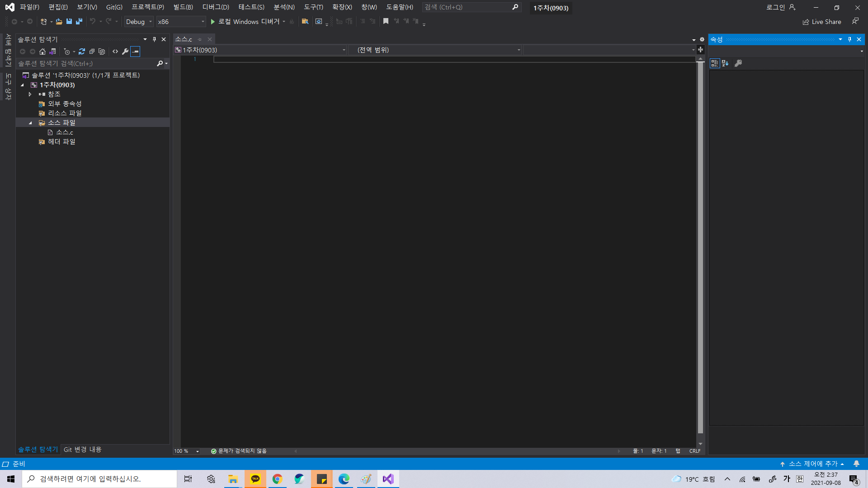This screenshot has height=488, width=868.
Task: Open the Properties wrench icon in Solution Explorer
Action: 125,52
